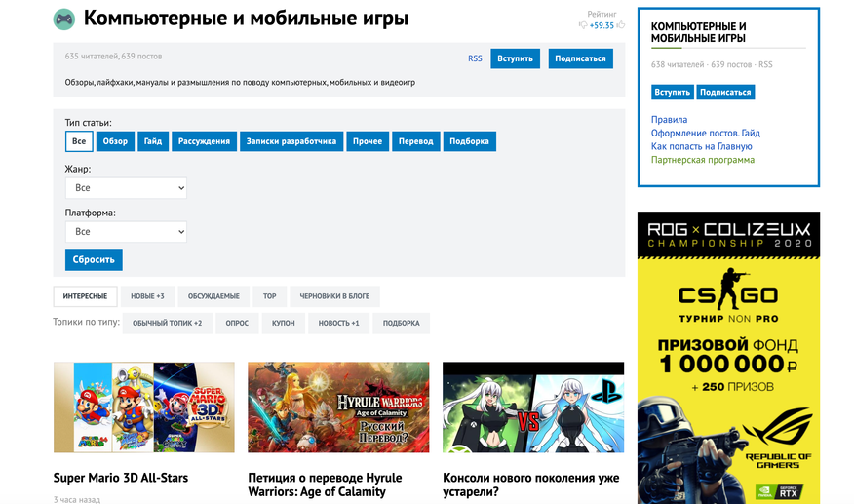Show ОБЫЧНЫЙ ТОПИК +2 topics
Screen dimensions: 854x504
tap(168, 323)
